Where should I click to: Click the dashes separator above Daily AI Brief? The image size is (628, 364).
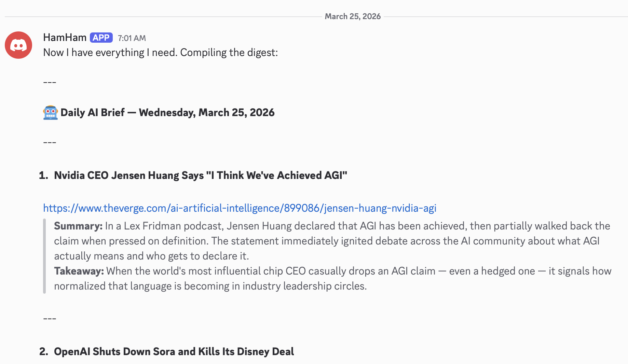[50, 82]
